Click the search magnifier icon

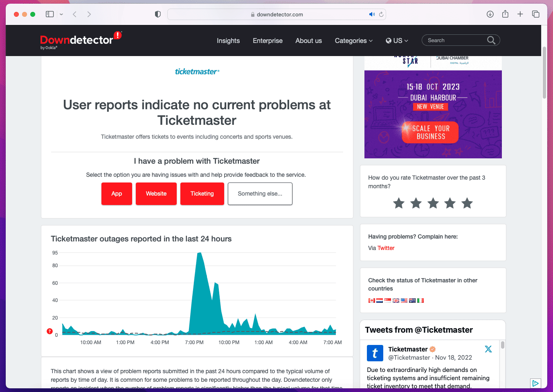(x=491, y=40)
